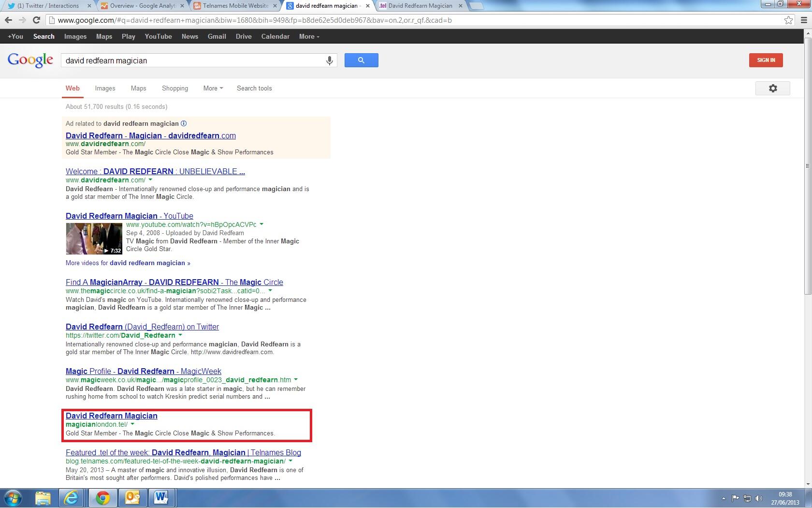Close the Twitter / Interactions tab

(89, 6)
